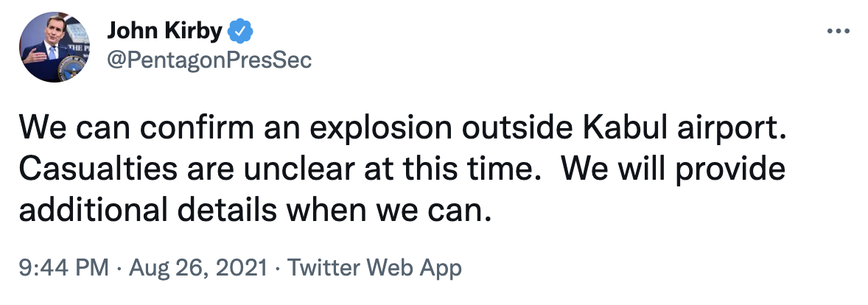Screen dimensions: 868x305
Task: Open the @PentagonPresSec handle link
Action: click(x=210, y=60)
